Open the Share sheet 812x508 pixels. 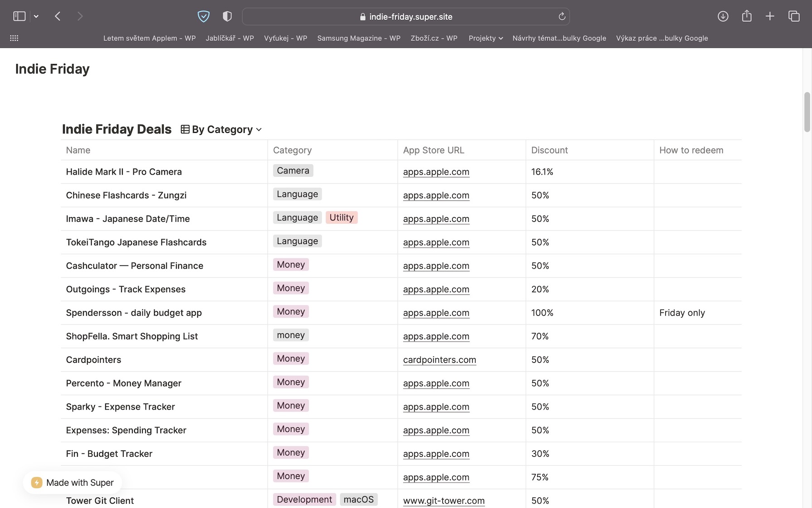click(x=747, y=16)
